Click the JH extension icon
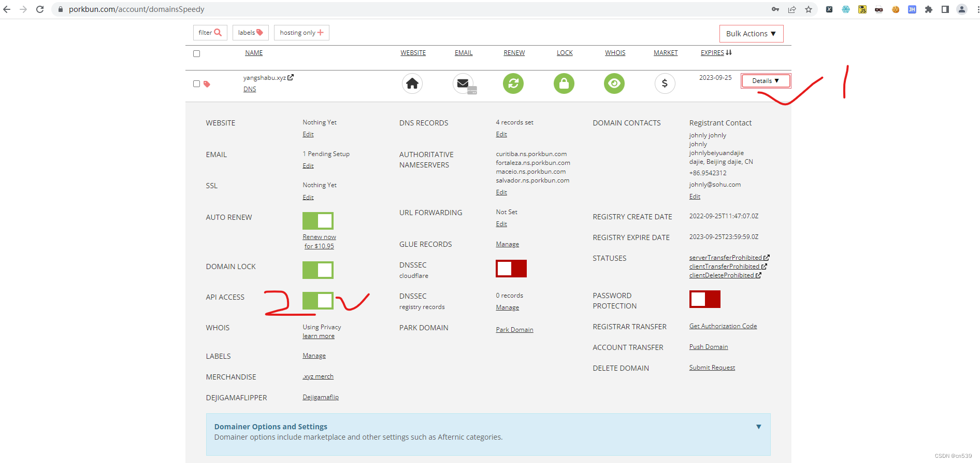 [x=912, y=9]
